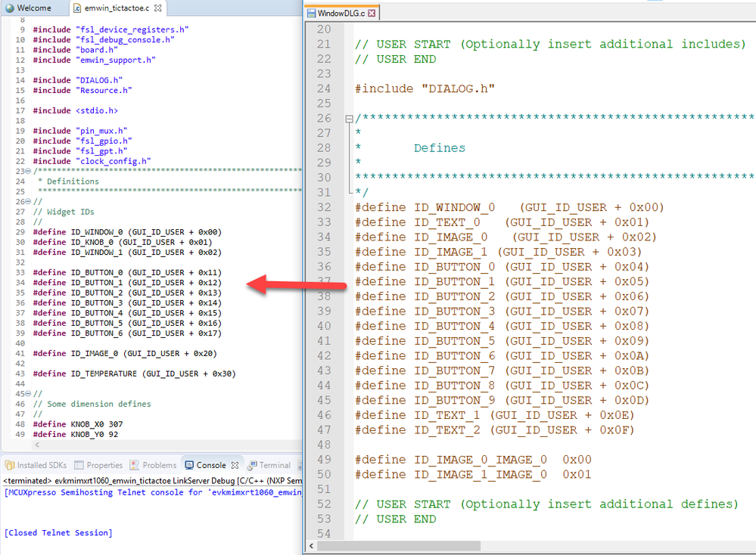Collapse the comment fold at line 26 in emwin_tictactoe.c

(x=28, y=201)
